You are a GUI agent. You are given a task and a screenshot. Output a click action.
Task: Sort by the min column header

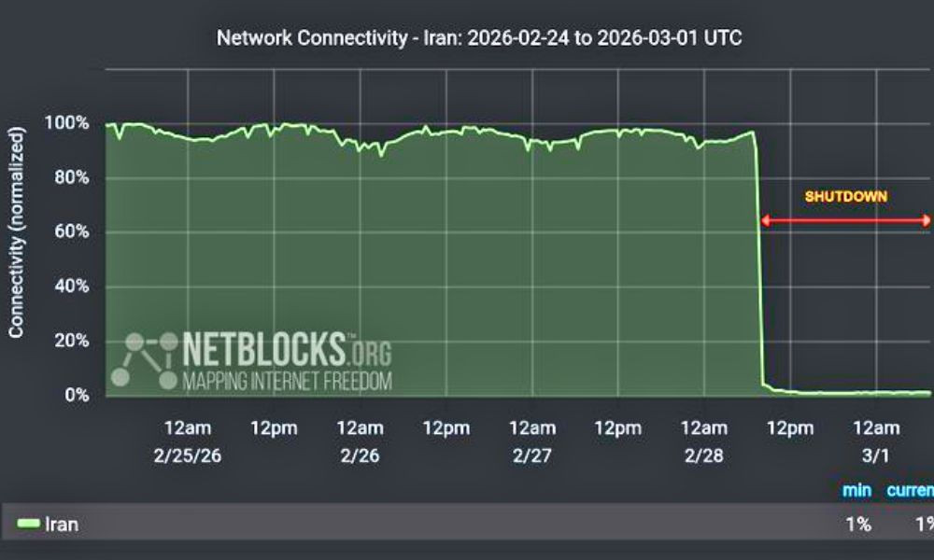tap(856, 490)
